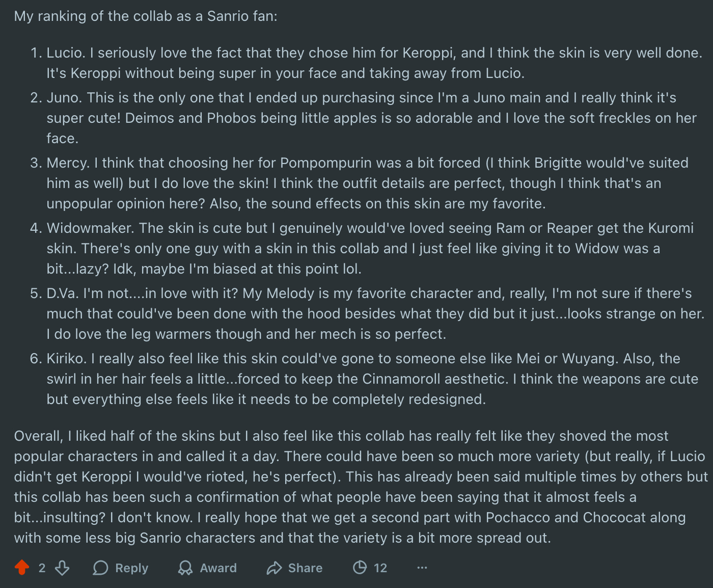
Task: Downvote the comment using the down arrow
Action: tap(62, 568)
